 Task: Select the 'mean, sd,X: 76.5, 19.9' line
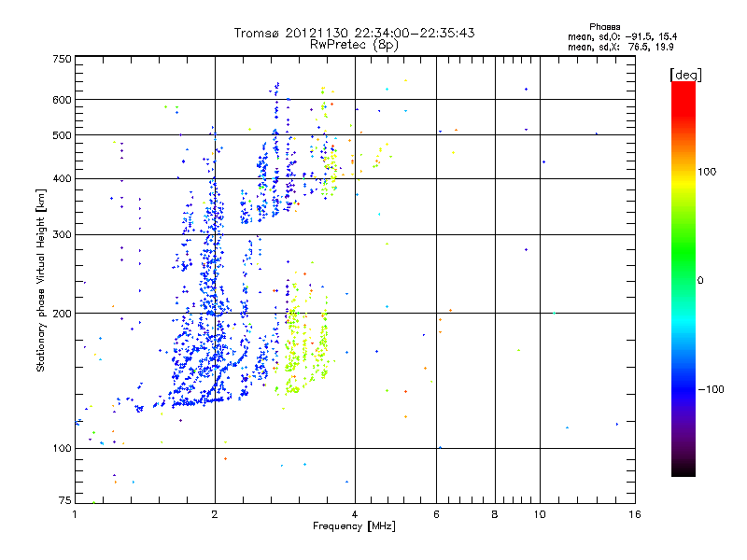coord(620,47)
